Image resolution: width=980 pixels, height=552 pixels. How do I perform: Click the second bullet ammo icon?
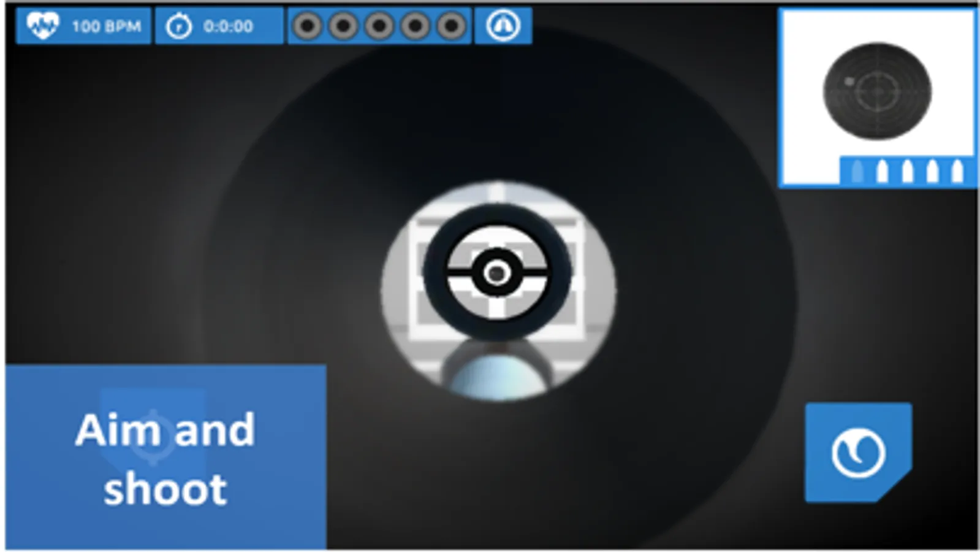(883, 172)
